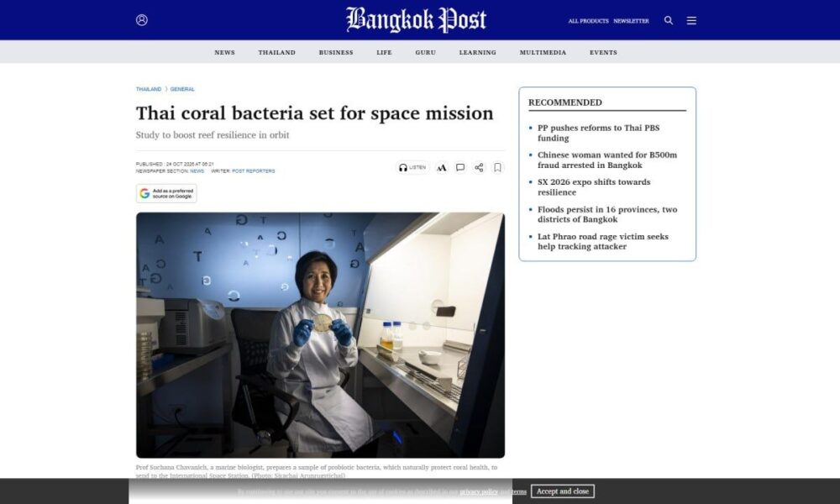Click the headline 'Thai coral bacteria set for space mission'
This screenshot has height=504, width=840.
pyautogui.click(x=314, y=113)
